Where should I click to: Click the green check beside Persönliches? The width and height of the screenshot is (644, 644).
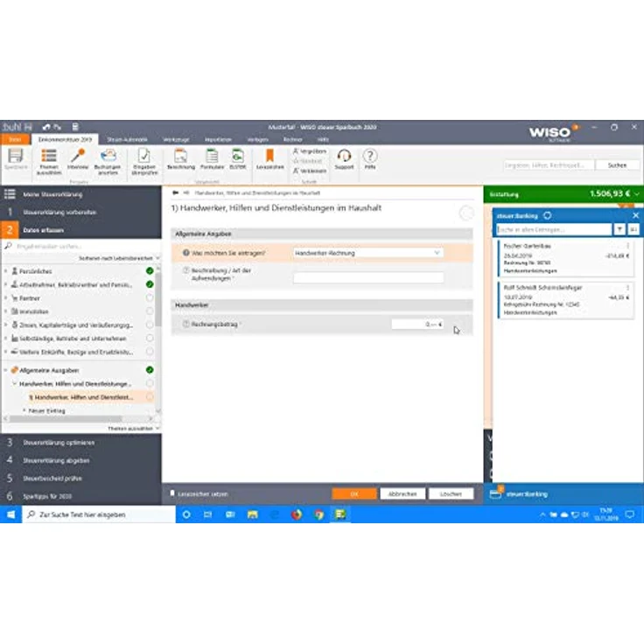click(150, 271)
